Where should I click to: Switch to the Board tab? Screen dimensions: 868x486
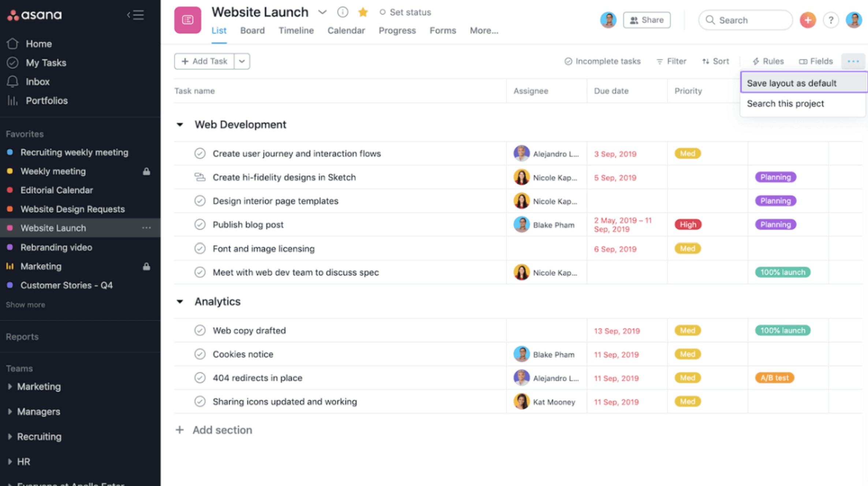[252, 30]
